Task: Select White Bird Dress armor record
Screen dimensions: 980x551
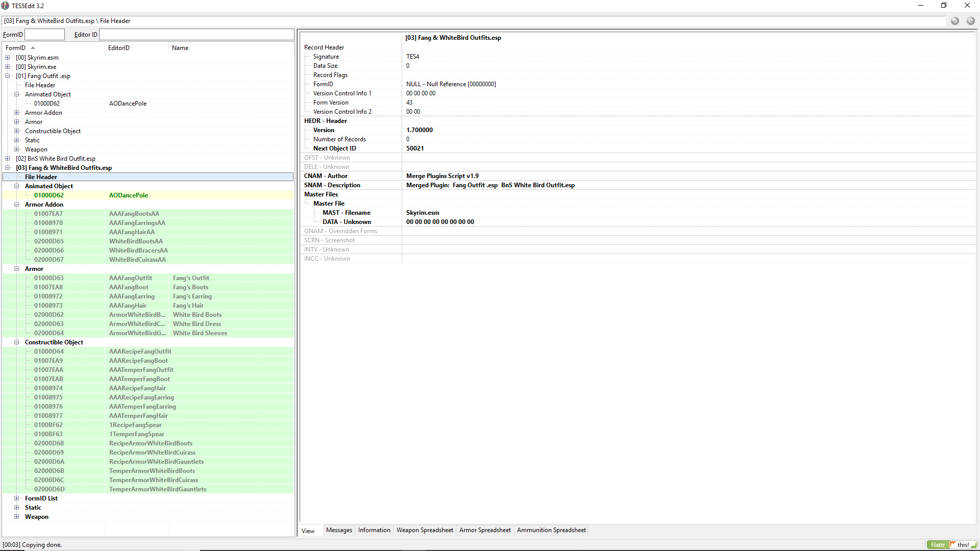Action: pos(148,324)
